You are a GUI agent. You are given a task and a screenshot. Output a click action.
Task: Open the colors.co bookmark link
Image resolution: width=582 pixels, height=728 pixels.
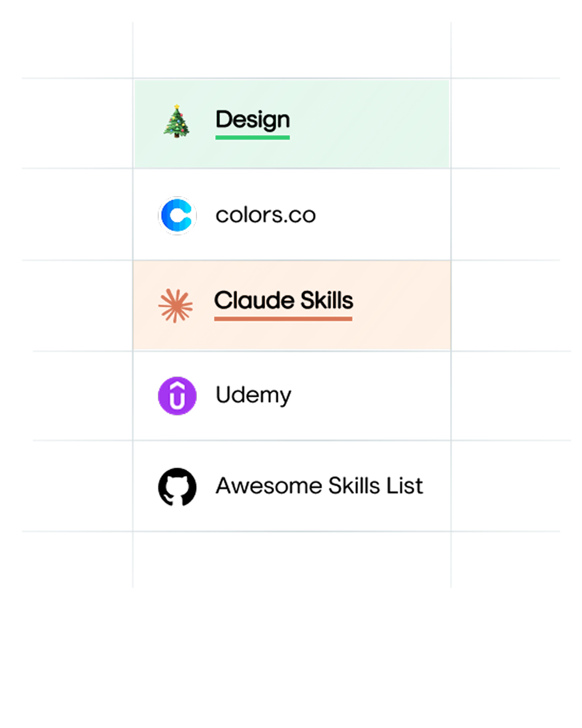[266, 215]
